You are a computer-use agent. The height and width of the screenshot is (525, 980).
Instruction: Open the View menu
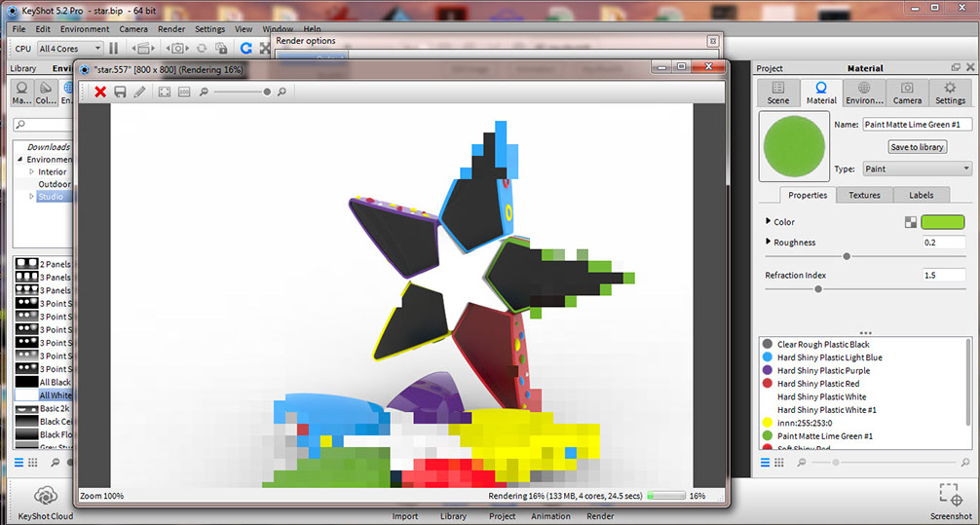click(244, 29)
